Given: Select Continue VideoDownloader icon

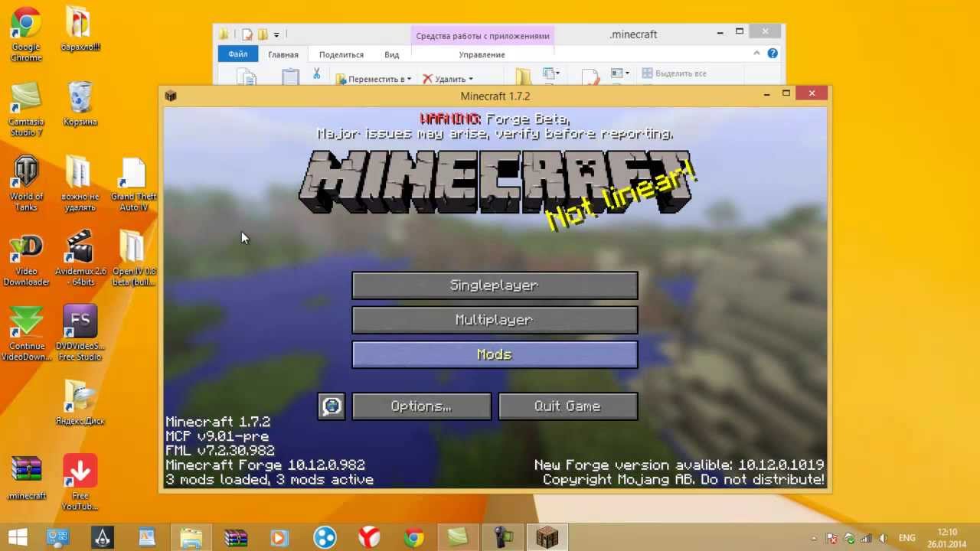Looking at the screenshot, I should 26,334.
